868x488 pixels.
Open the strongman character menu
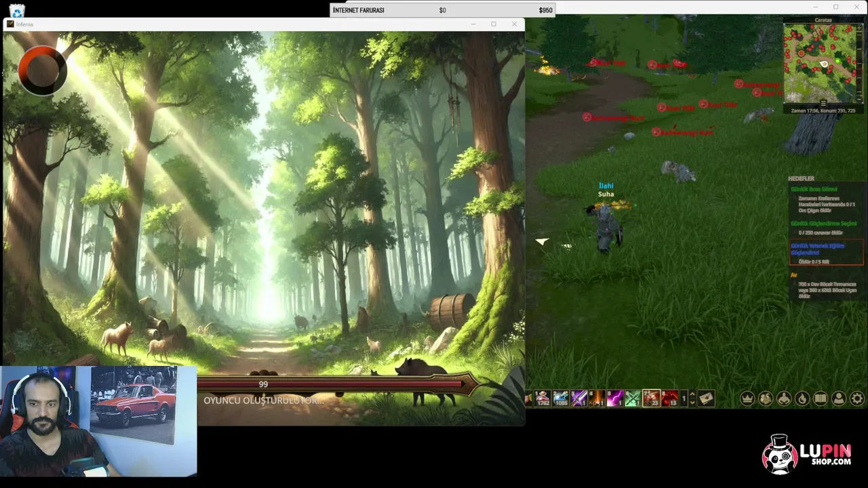[784, 399]
